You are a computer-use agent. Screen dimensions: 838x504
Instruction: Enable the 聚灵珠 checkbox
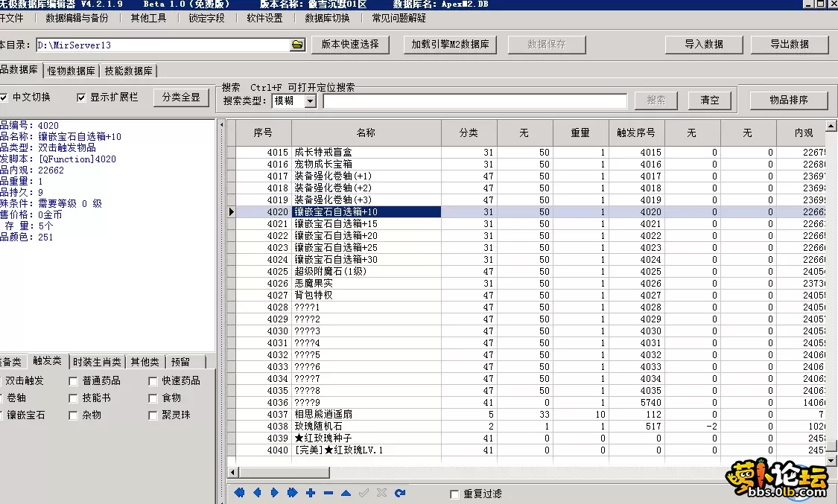tap(153, 415)
